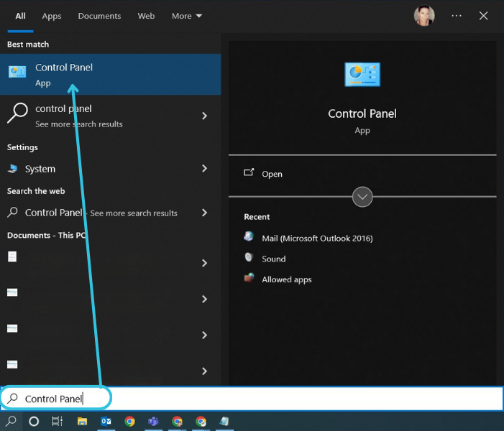Click the first Chrome icon in taskbar

(129, 422)
